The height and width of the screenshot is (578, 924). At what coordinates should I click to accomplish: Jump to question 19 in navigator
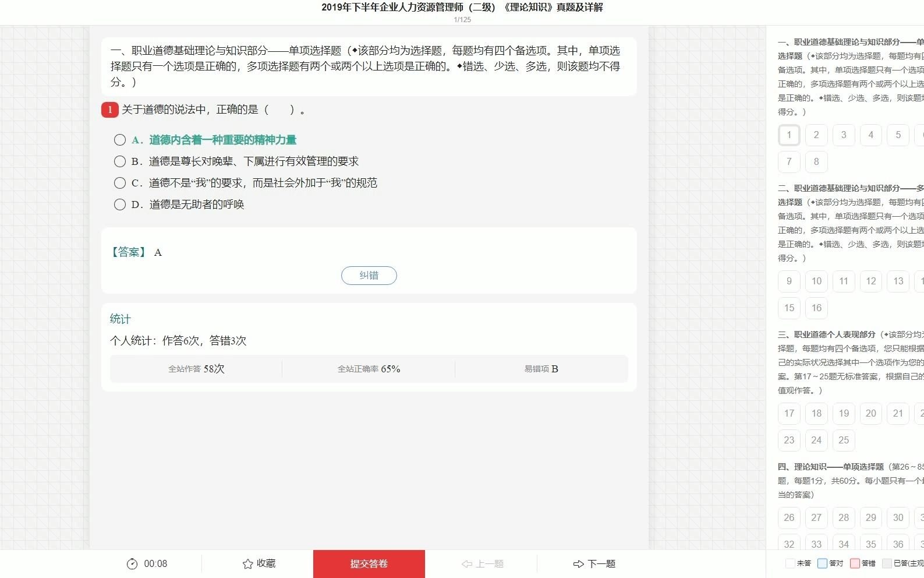(x=844, y=414)
